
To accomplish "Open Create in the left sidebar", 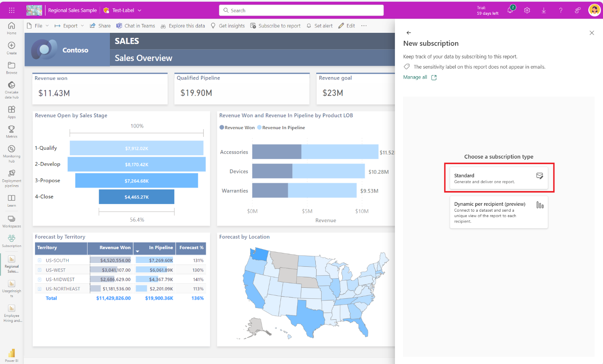I will click(x=11, y=48).
